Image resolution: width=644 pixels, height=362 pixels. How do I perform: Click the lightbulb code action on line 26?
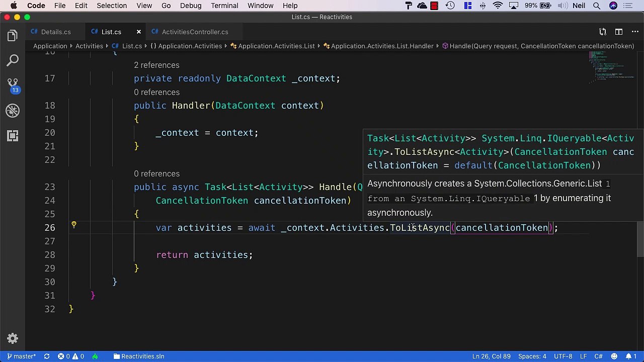tap(74, 225)
